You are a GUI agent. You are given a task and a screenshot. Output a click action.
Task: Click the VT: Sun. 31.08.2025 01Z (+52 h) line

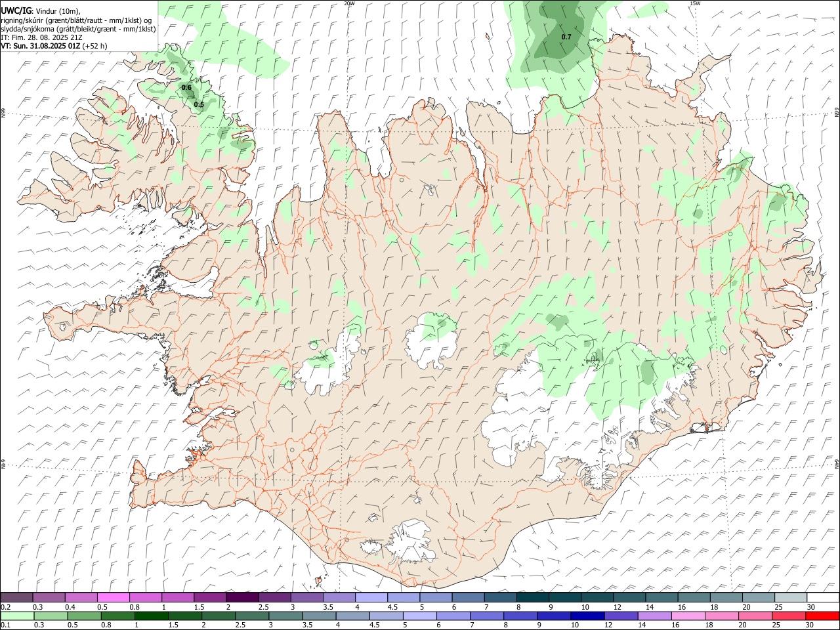point(54,46)
